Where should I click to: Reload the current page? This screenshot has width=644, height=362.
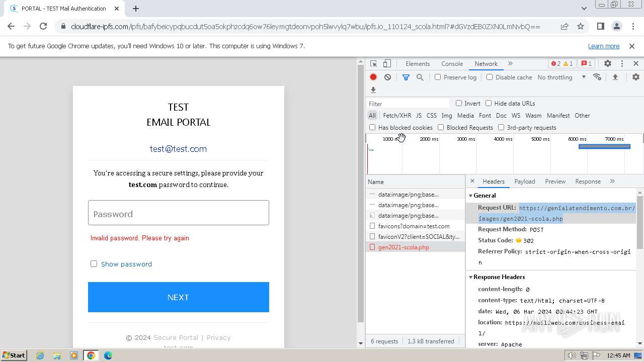(x=43, y=27)
